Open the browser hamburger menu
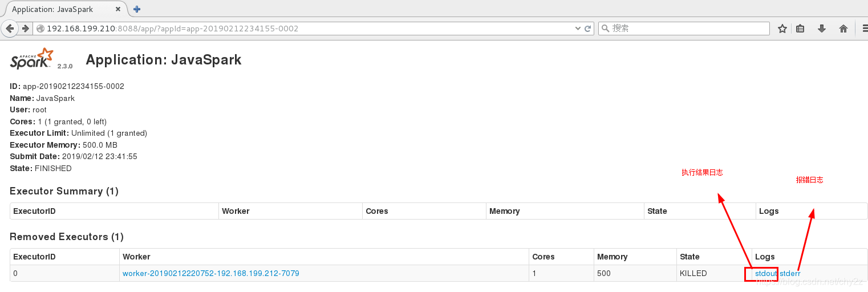Screen dimensions: 868x292 865,29
